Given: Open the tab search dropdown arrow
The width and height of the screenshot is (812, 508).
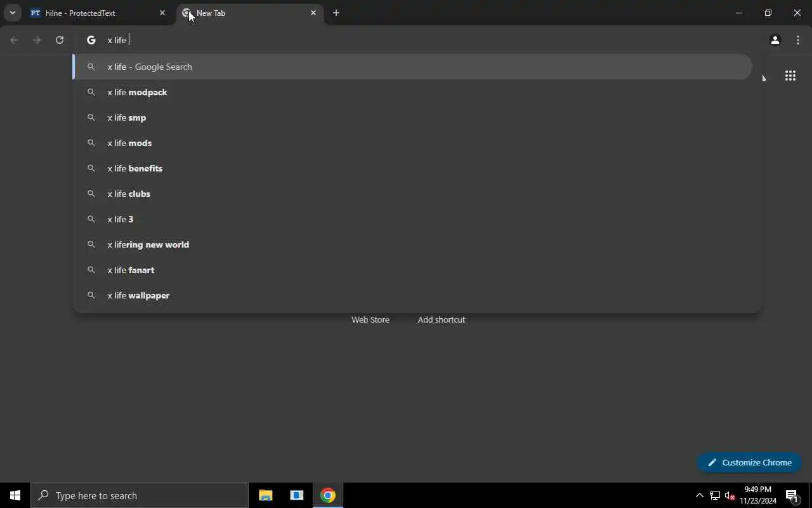Looking at the screenshot, I should pyautogui.click(x=12, y=13).
